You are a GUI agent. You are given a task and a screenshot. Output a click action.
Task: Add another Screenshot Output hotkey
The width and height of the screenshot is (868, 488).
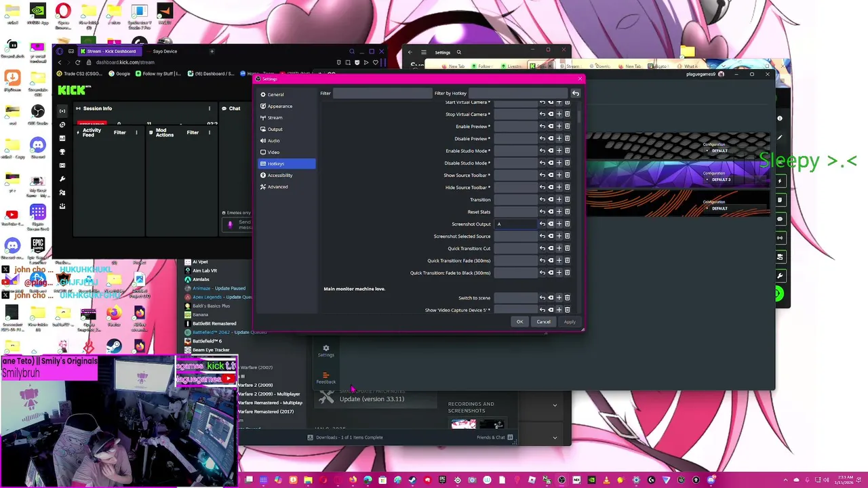559,224
